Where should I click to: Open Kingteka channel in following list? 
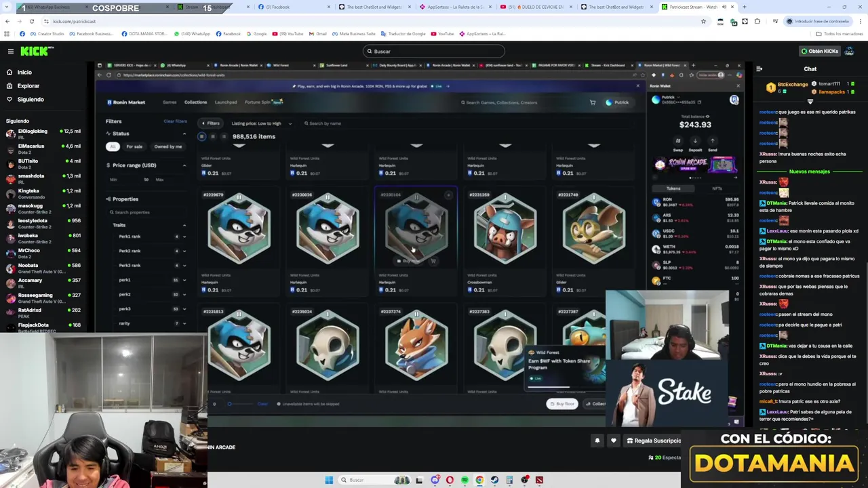coord(43,192)
